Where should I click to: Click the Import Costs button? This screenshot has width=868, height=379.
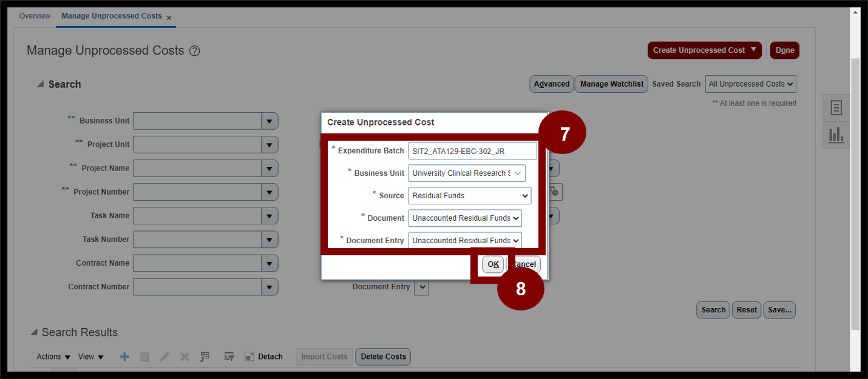(324, 357)
